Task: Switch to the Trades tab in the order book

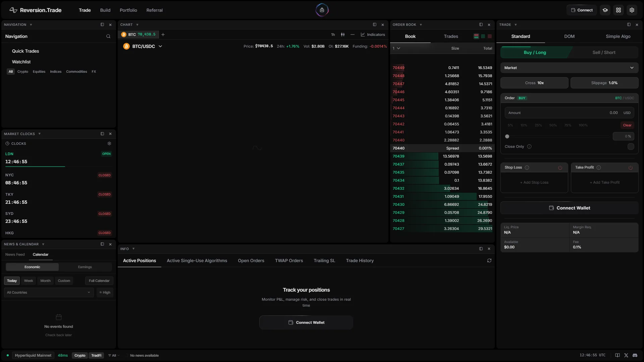Action: tap(451, 37)
